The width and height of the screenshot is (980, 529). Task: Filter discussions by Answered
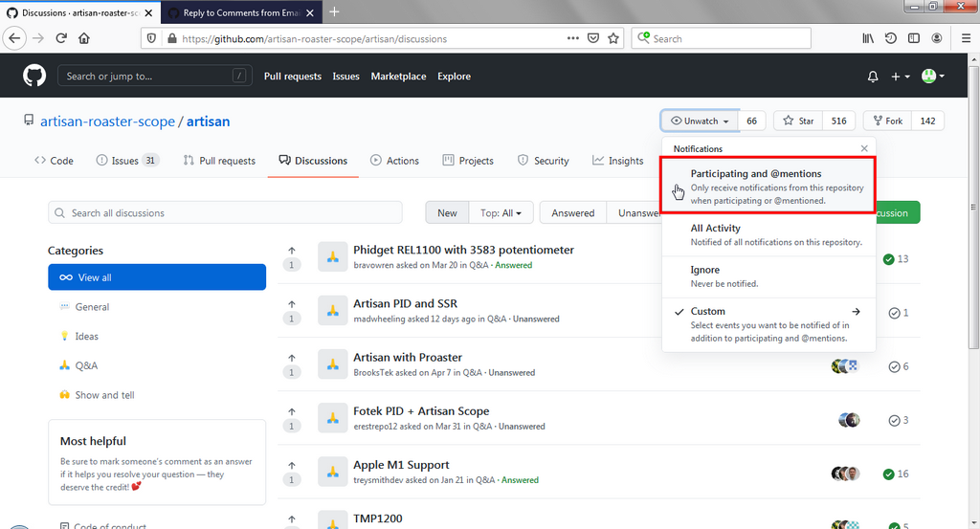(572, 213)
